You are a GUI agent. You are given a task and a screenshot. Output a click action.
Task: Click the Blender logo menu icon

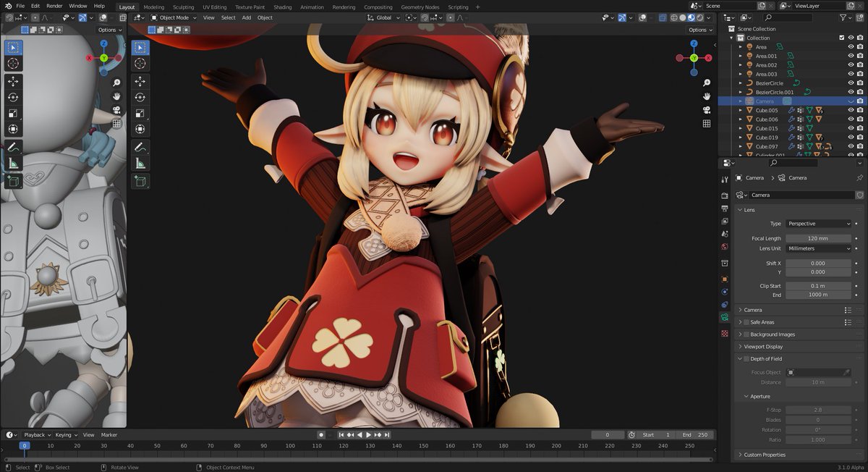click(x=8, y=6)
